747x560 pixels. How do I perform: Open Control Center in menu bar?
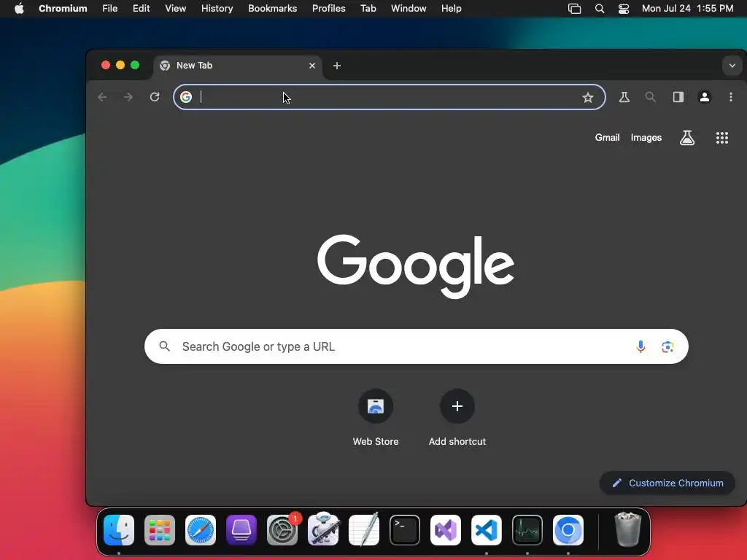click(624, 9)
